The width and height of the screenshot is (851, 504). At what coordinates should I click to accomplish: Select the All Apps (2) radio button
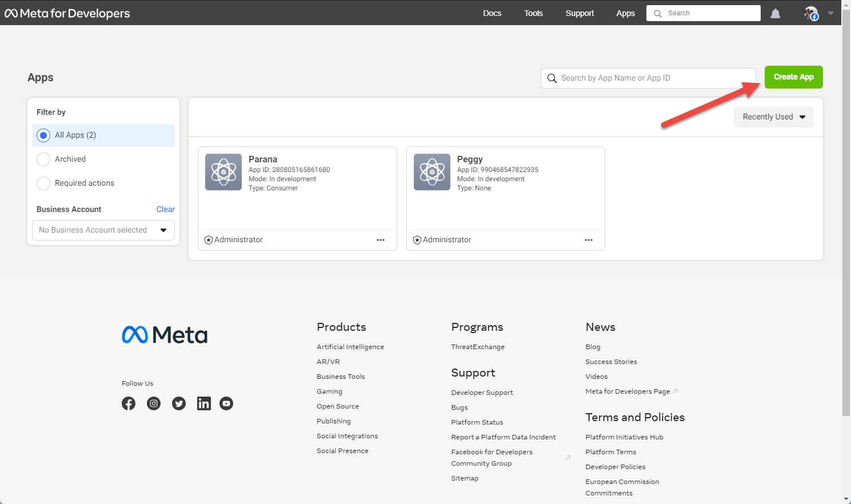[43, 135]
